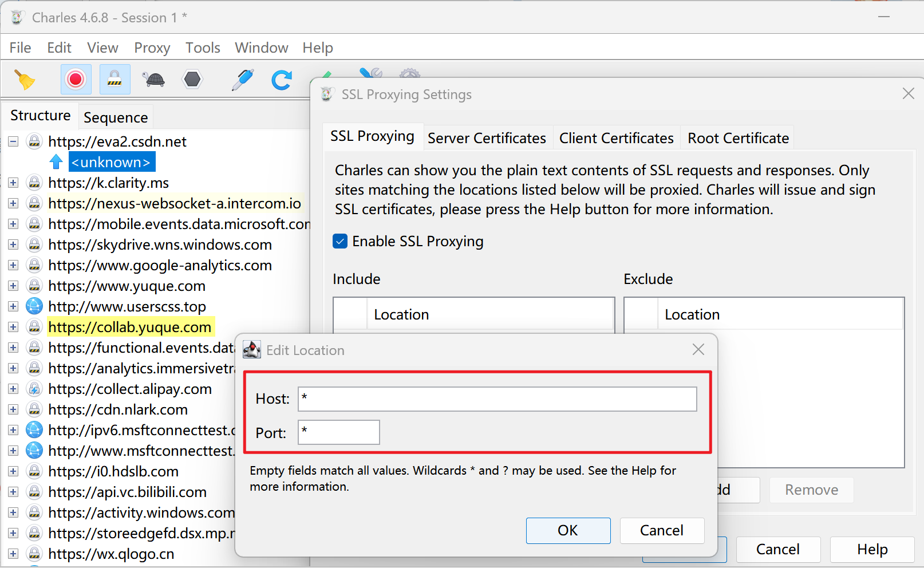Click padlock icon beside nexus-websocket-a.intercom.io
Screen dimensions: 924x568
coord(34,203)
